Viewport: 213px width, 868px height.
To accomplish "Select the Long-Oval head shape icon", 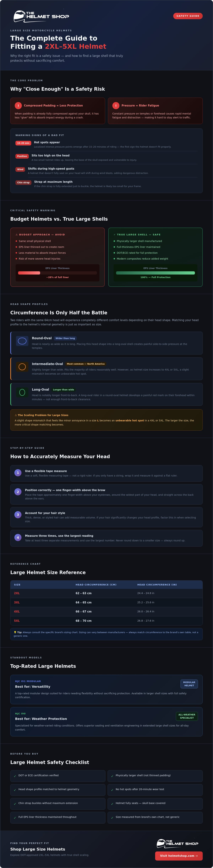I will click(x=22, y=392).
